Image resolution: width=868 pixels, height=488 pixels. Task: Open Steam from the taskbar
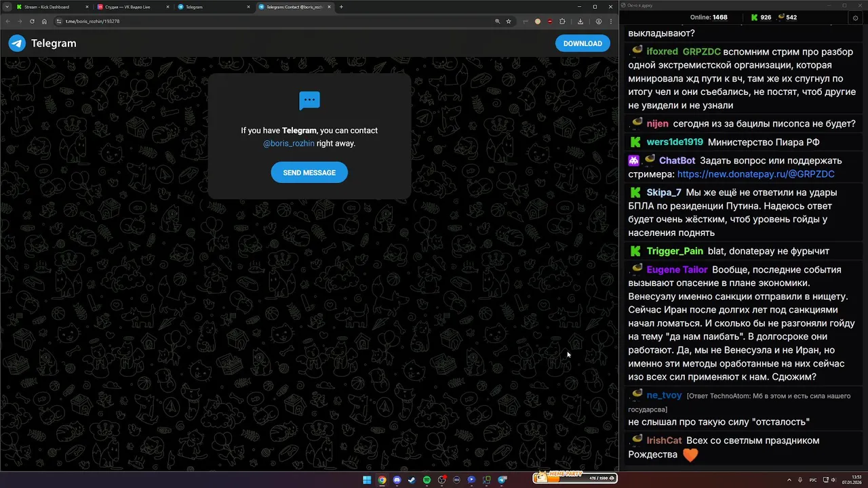point(412,480)
